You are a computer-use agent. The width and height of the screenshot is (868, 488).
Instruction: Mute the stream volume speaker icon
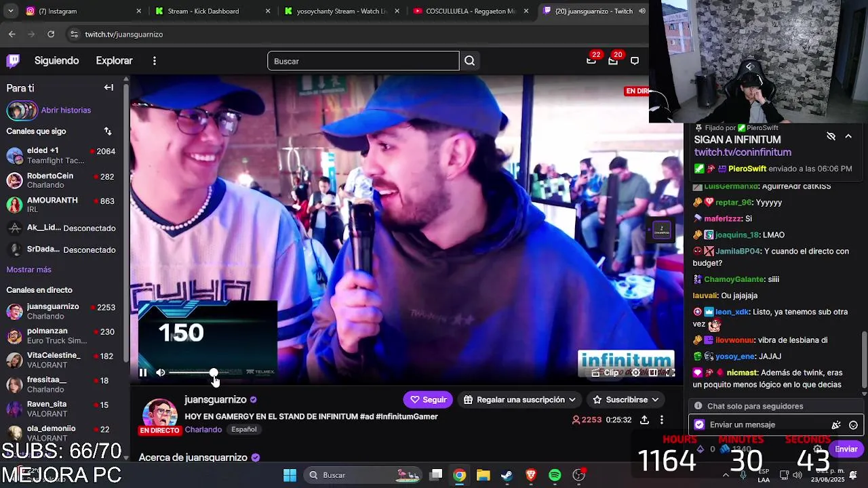161,372
